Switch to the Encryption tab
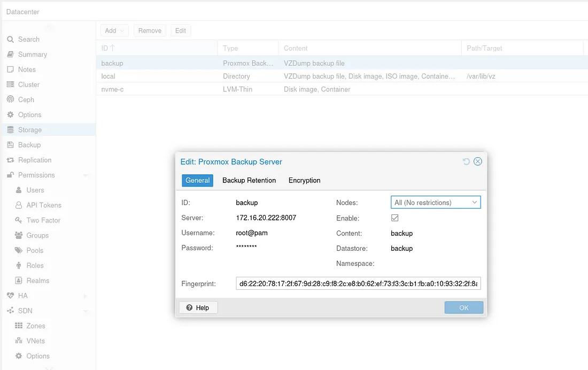The width and height of the screenshot is (588, 370). tap(305, 181)
